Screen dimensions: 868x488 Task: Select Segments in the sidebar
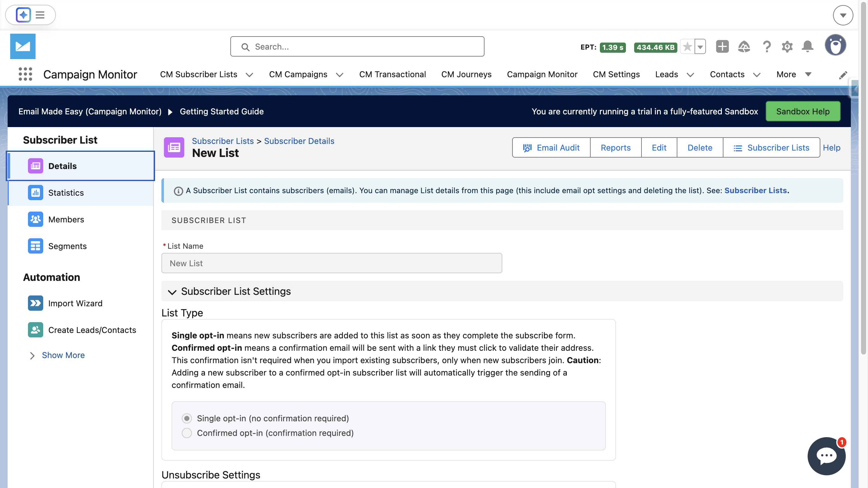(x=80, y=246)
